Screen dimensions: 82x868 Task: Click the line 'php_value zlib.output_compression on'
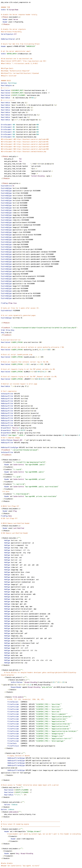coord(15,2)
